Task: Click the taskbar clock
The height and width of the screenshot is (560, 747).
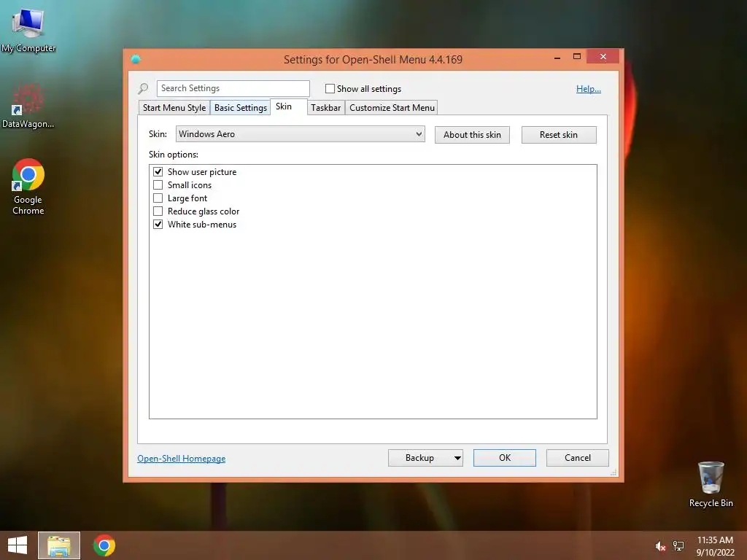Action: point(715,546)
